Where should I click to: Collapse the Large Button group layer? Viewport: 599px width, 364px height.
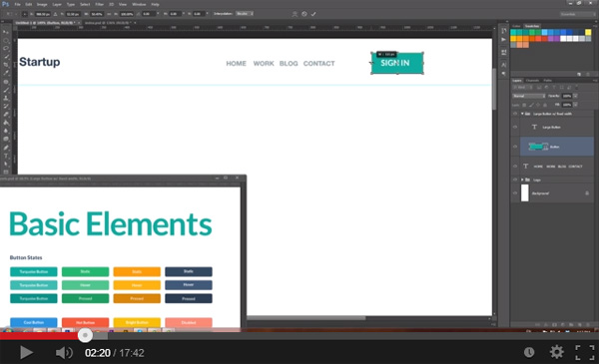(x=522, y=114)
